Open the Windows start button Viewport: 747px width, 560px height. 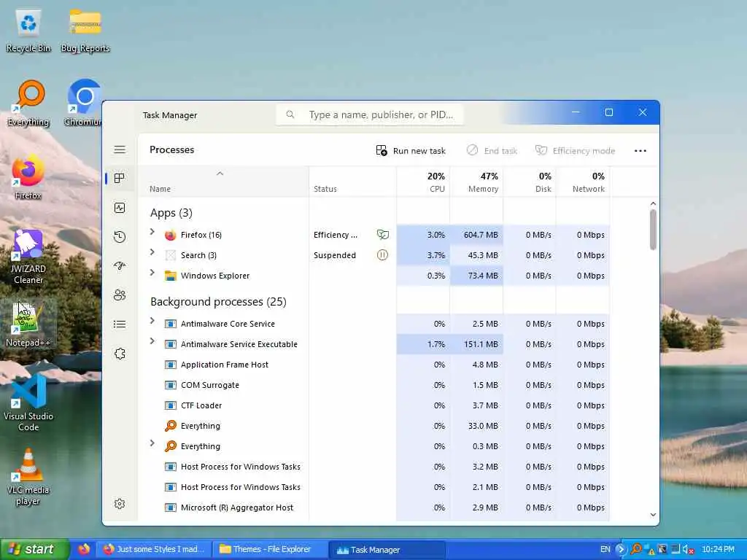[34, 550]
